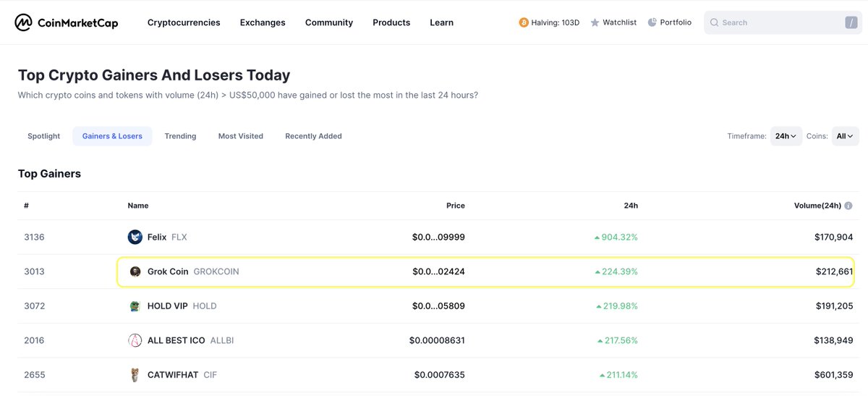Open the Cryptocurrencies nav menu
The width and height of the screenshot is (868, 396).
click(x=184, y=22)
